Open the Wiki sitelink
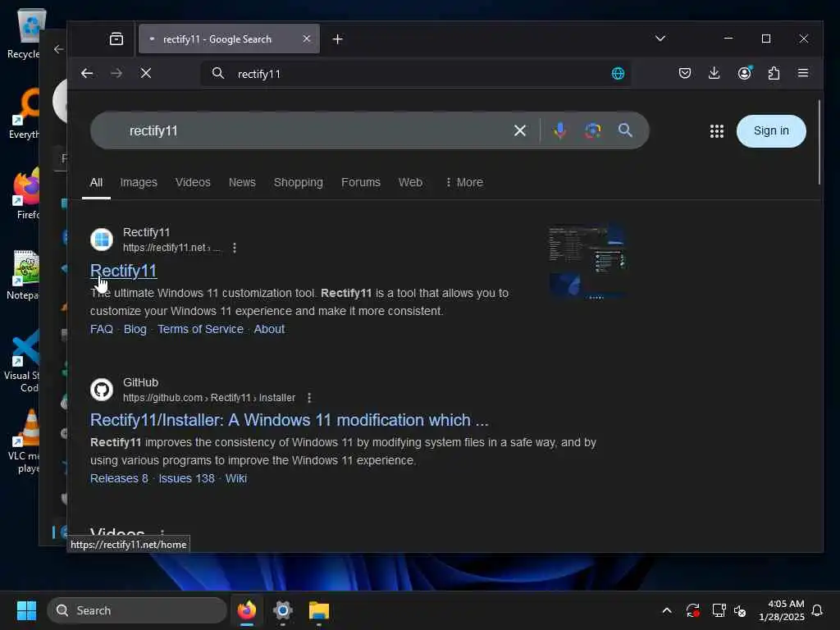 pos(236,478)
